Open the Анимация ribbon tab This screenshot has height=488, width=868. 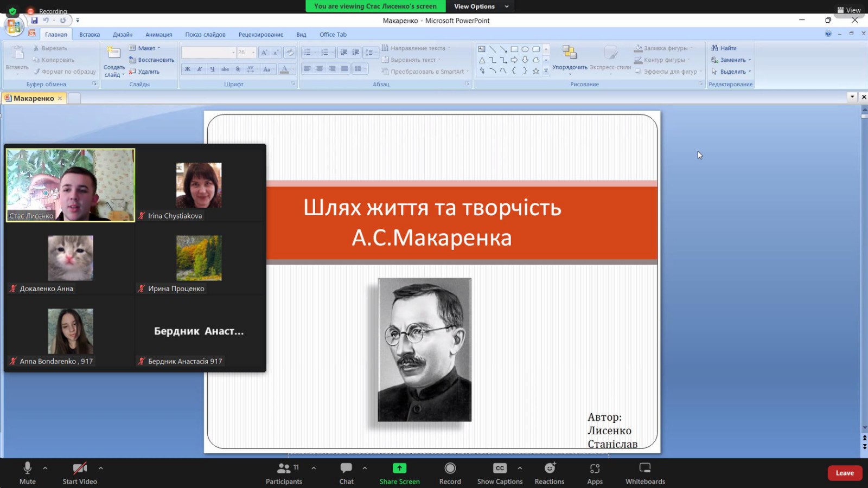[x=158, y=35]
